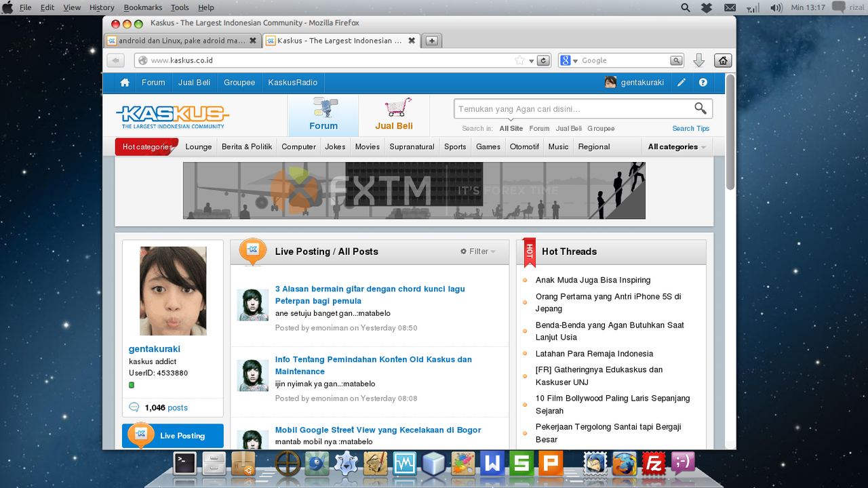This screenshot has width=868, height=488.
Task: Click the blue Live Posting button in sidebar
Action: (173, 436)
